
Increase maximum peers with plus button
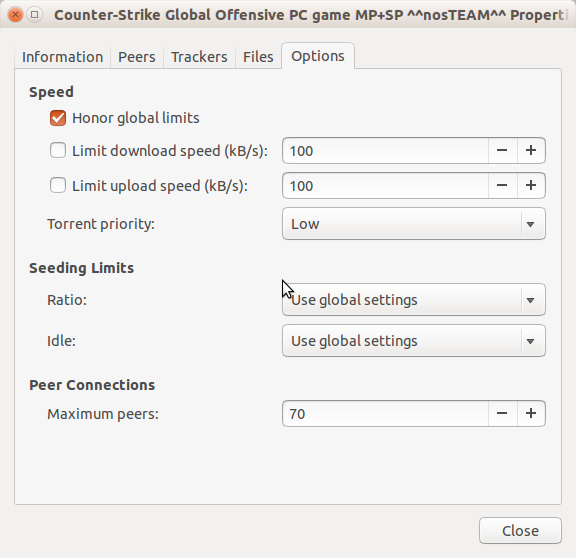[531, 414]
